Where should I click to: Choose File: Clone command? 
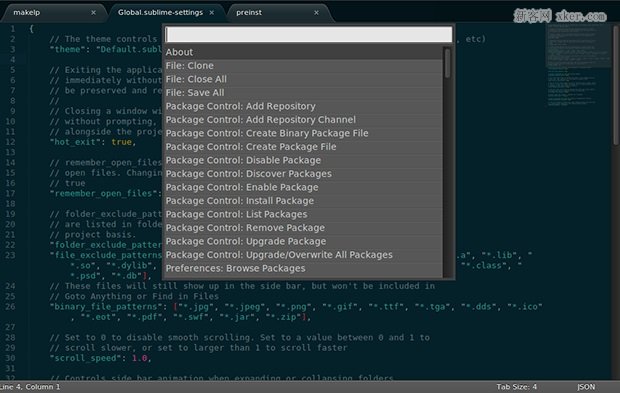[x=303, y=66]
